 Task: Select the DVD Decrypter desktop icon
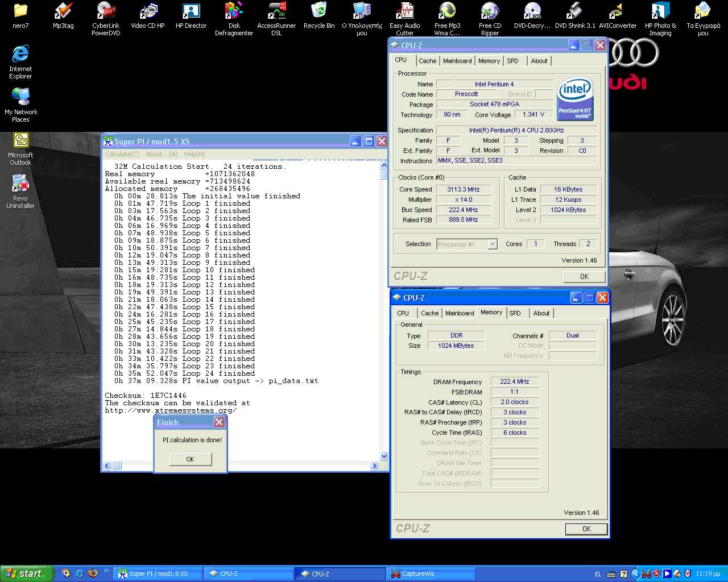pos(532,15)
